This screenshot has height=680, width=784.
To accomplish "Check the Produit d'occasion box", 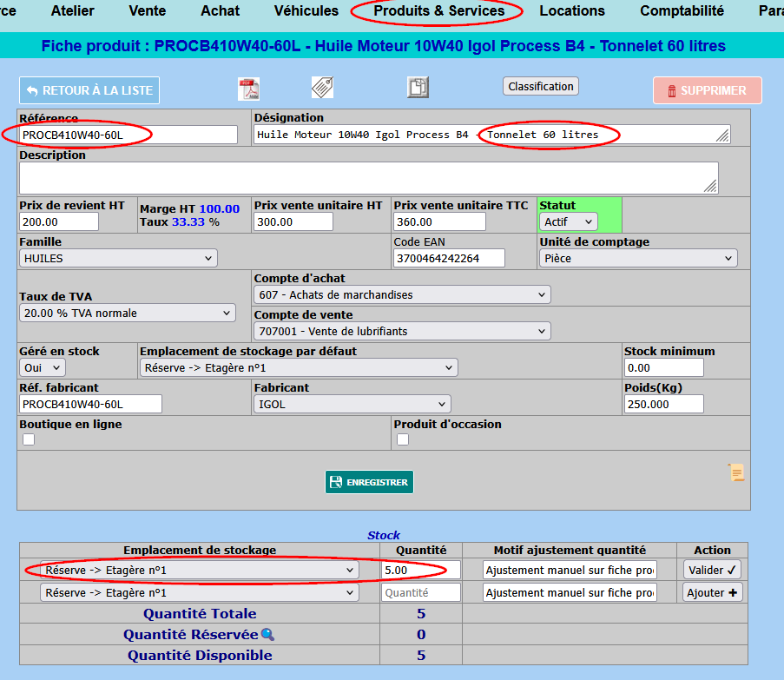I will pos(403,439).
